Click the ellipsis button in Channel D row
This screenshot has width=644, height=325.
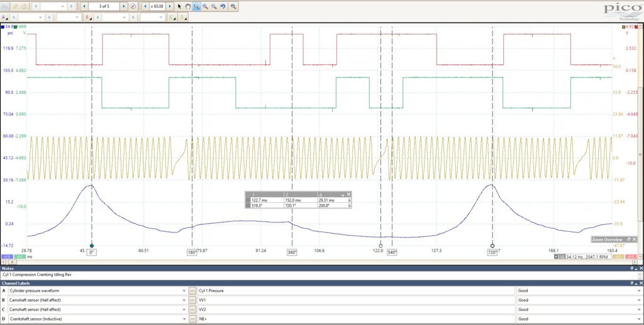pyautogui.click(x=192, y=319)
